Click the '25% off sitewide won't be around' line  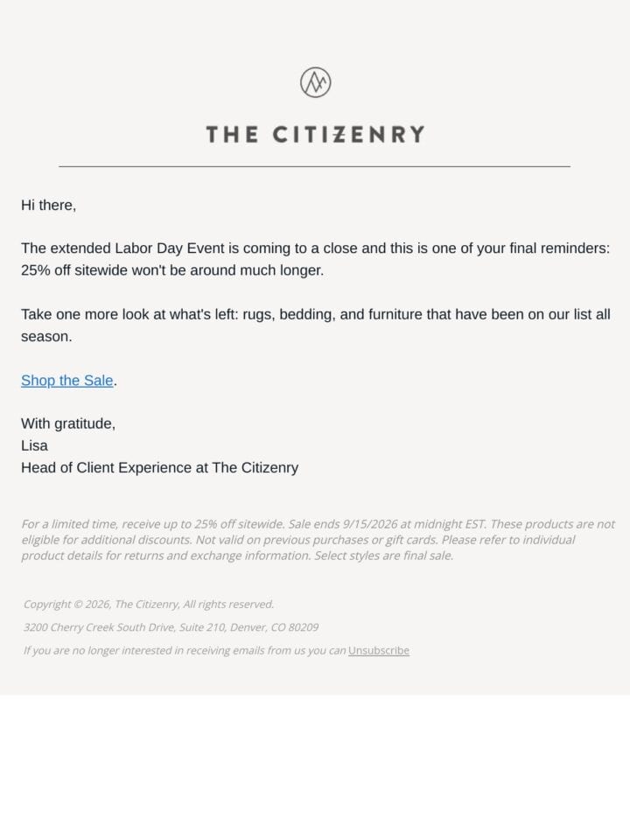point(172,270)
